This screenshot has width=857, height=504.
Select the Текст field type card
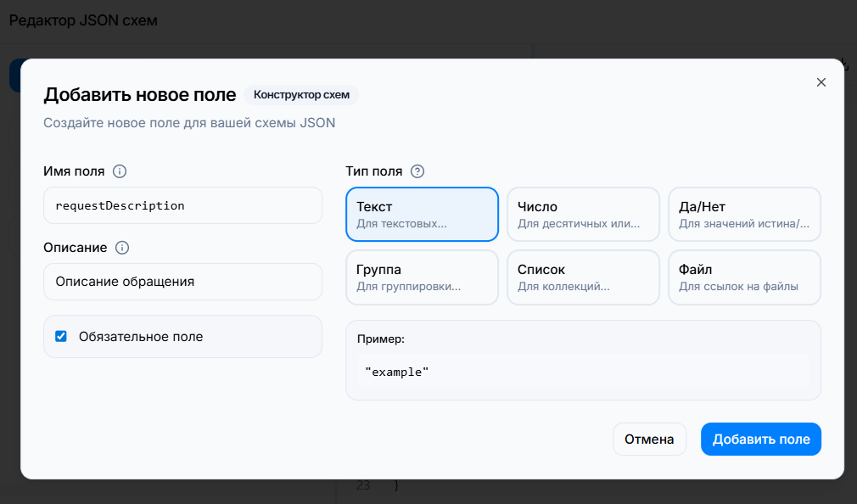tap(422, 214)
